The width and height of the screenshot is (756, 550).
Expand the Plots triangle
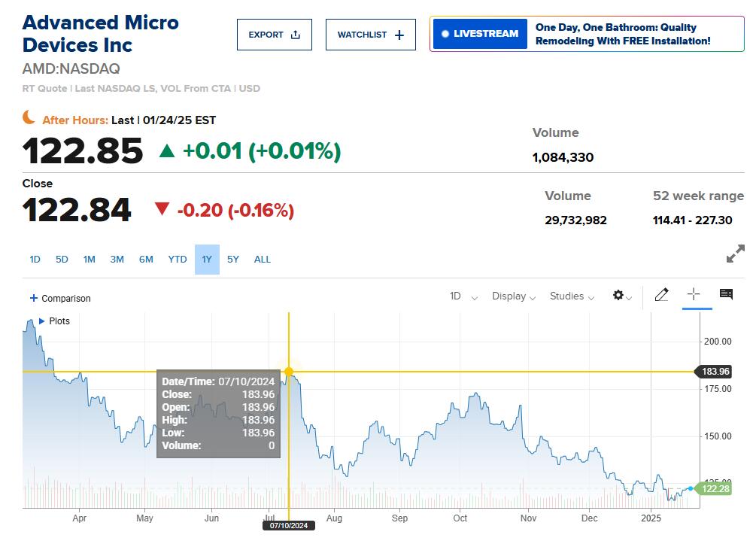(x=42, y=321)
